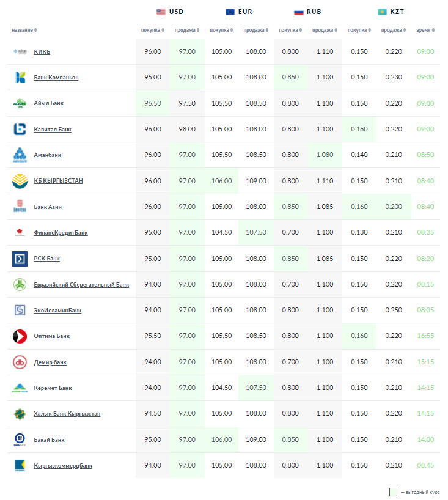Click the RUB currency header

pyautogui.click(x=308, y=12)
